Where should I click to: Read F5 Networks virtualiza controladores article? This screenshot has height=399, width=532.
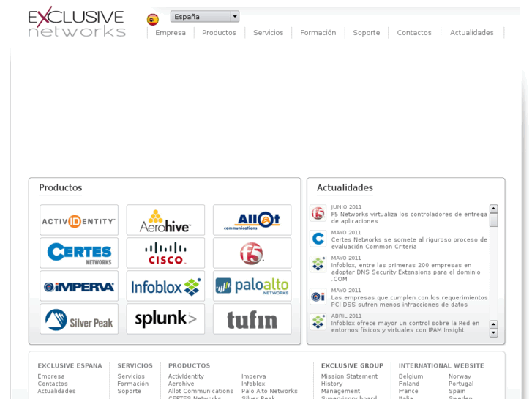coord(409,217)
